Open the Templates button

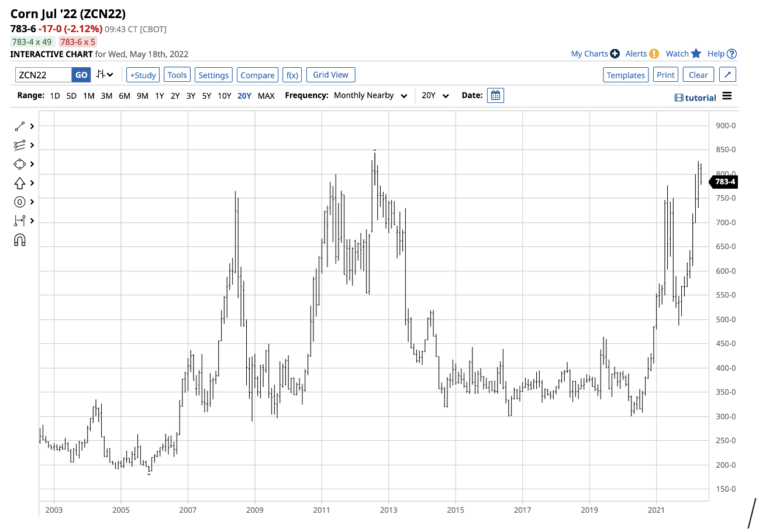tap(626, 75)
